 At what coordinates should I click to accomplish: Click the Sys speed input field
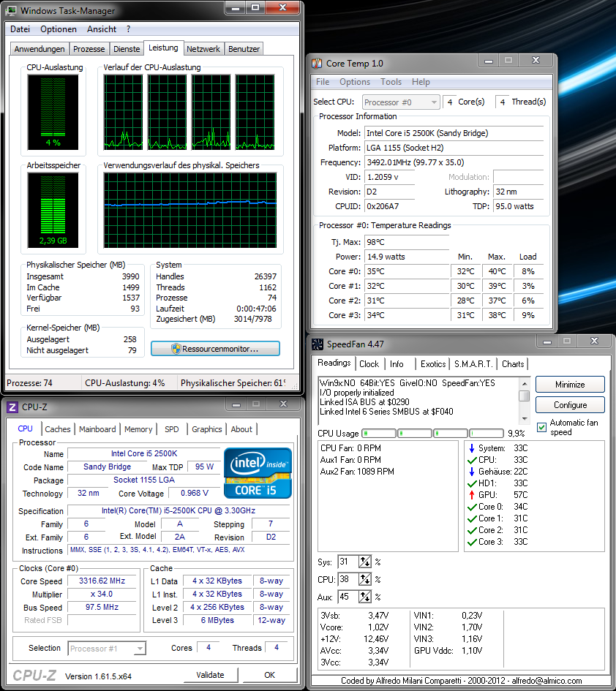click(x=348, y=562)
